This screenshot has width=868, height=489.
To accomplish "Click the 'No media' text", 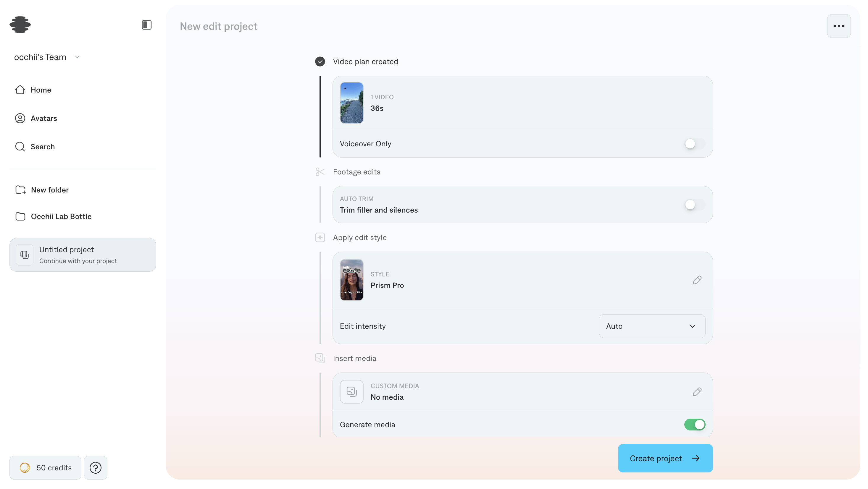I will (x=387, y=397).
